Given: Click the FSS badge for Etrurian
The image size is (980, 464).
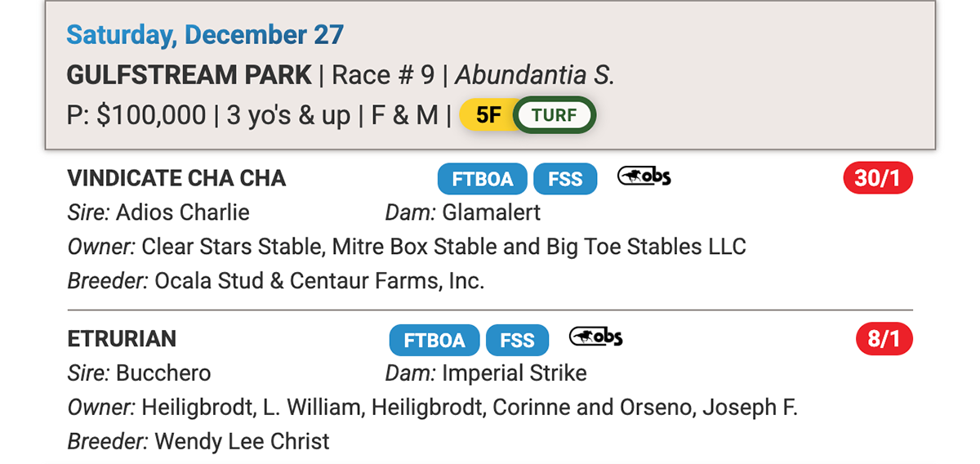Looking at the screenshot, I should [517, 340].
